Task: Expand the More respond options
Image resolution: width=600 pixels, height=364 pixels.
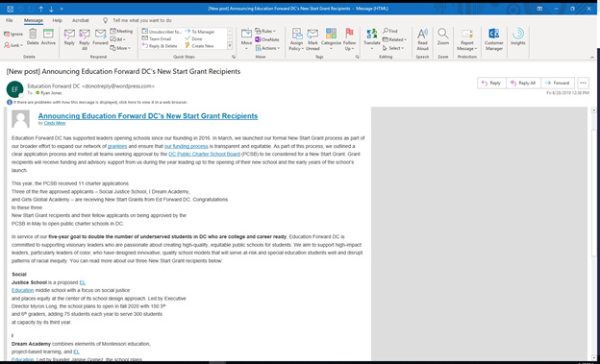Action: pos(120,48)
